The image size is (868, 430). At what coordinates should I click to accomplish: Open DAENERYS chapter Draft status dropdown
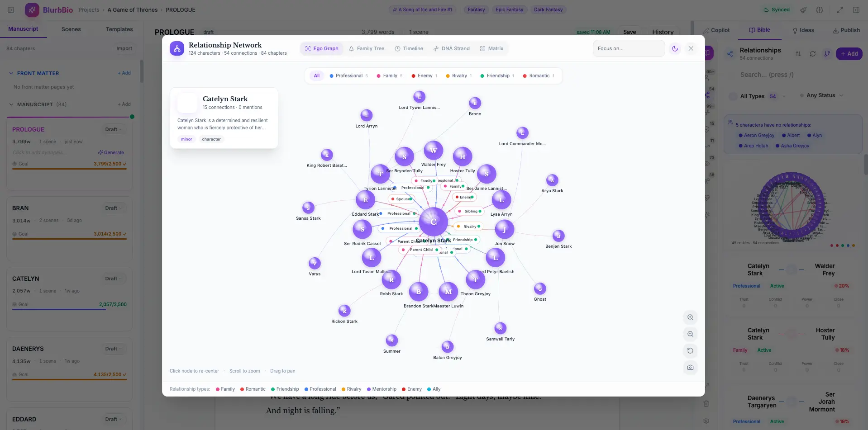coord(114,349)
